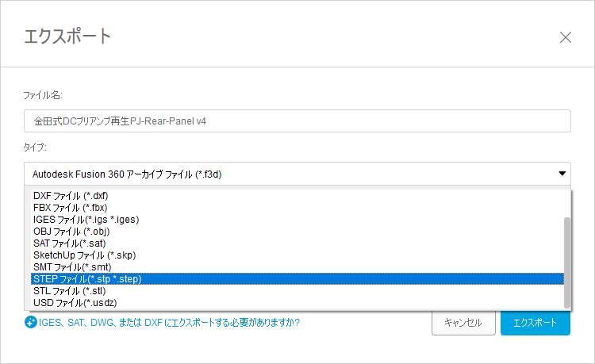Viewport: 595px width, 364px height.
Task: Pick SketchUp file (*.skp) entry
Action: pyautogui.click(x=85, y=255)
